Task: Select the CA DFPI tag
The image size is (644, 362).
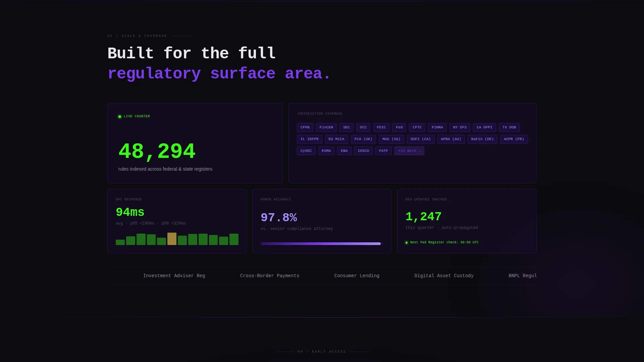Action: tap(484, 127)
